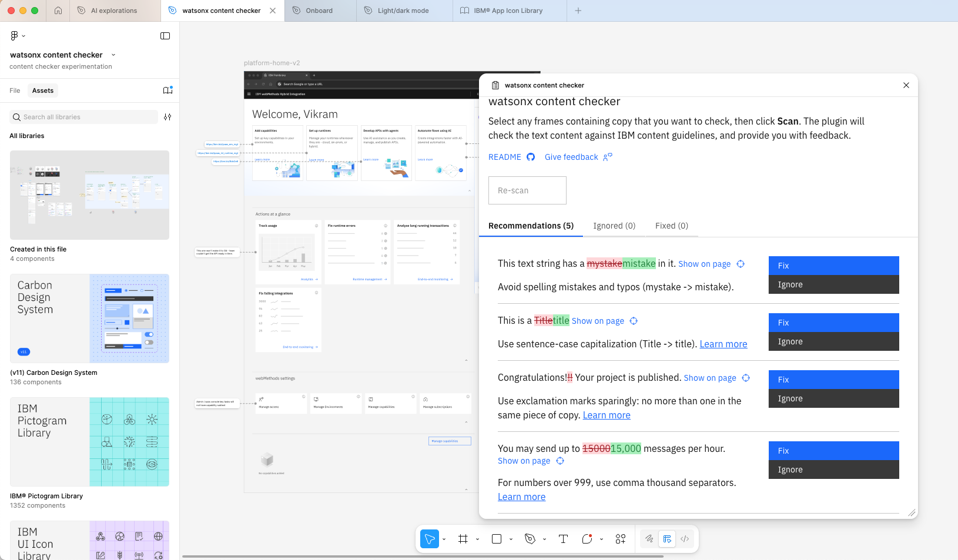Switch to Onboard file tab

coord(319,11)
